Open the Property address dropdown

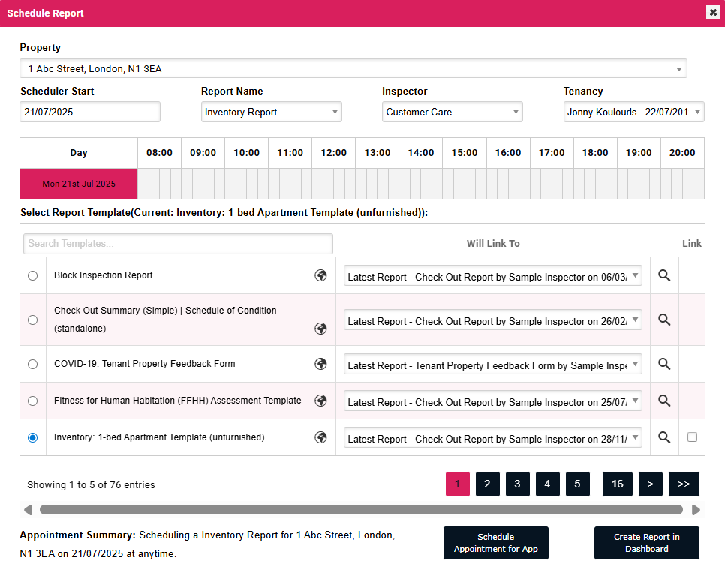(x=353, y=69)
